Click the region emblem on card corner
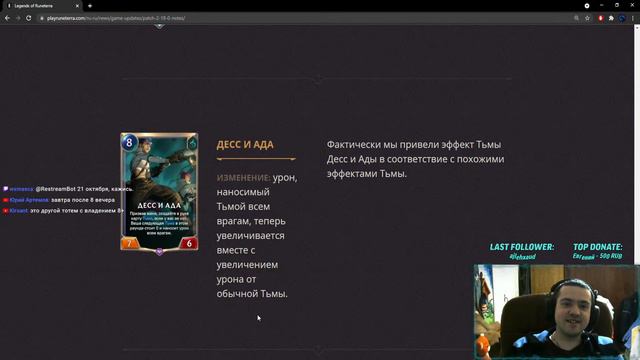The width and height of the screenshot is (640, 360). coord(192,143)
